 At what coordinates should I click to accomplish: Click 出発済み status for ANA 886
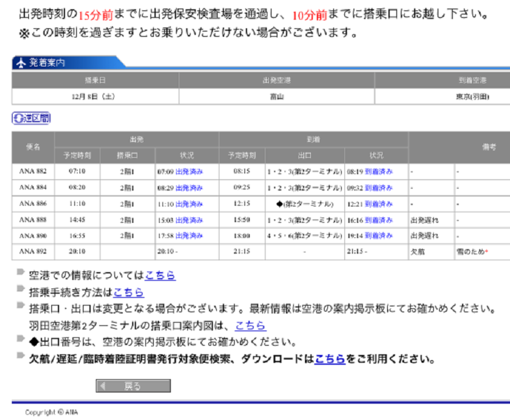click(189, 204)
